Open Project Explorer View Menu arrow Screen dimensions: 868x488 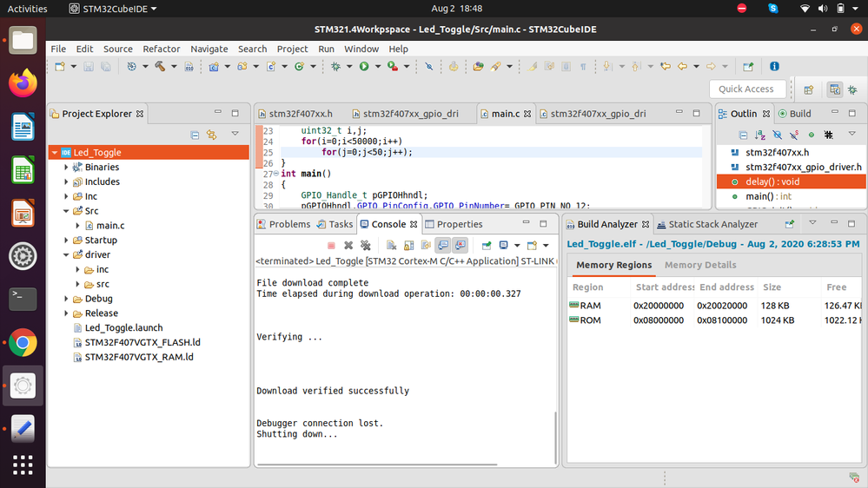[x=235, y=134]
